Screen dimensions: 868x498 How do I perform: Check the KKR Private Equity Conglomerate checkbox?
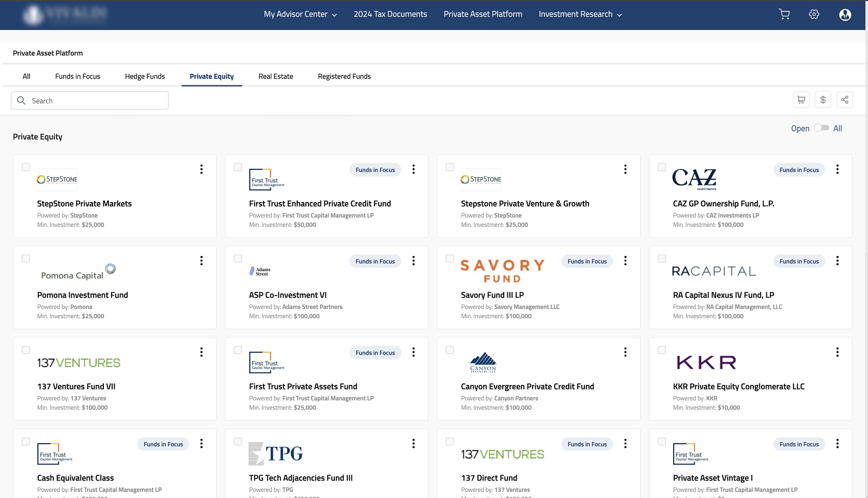(x=661, y=350)
